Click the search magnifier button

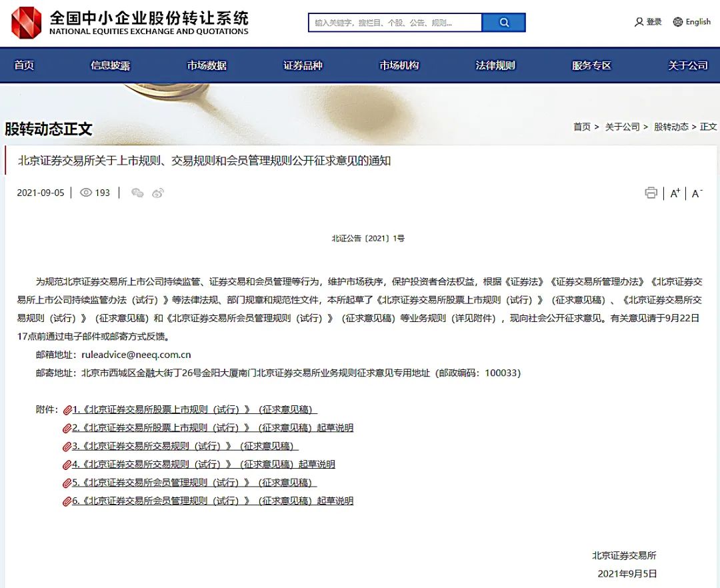point(503,22)
